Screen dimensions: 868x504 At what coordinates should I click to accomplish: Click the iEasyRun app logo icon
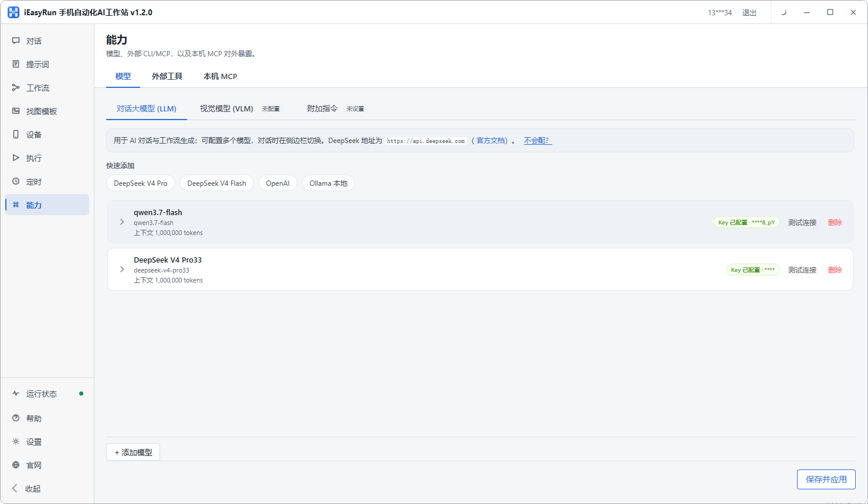[x=13, y=12]
